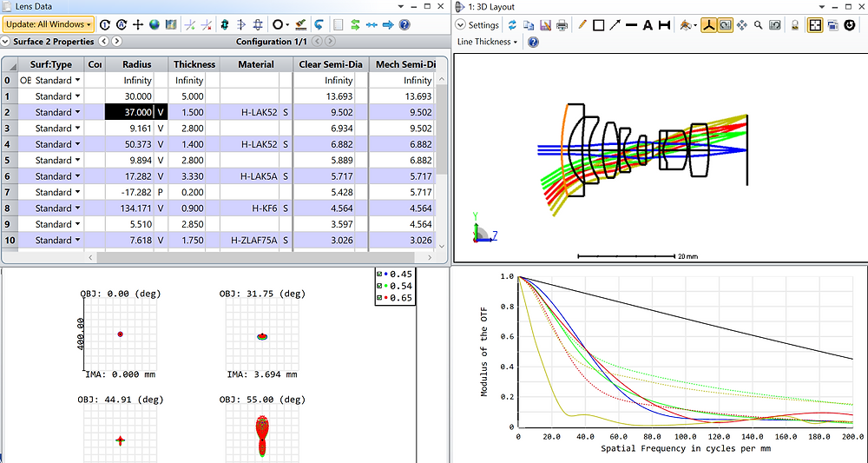
Task: Select the H measure tool in 3D Layout
Action: [x=664, y=25]
